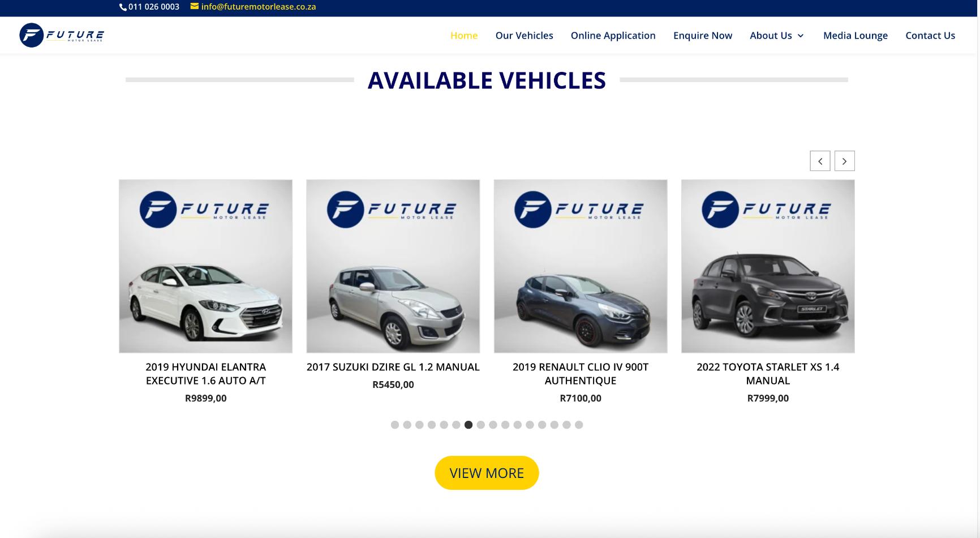Select the first carousel pagination dot

[x=395, y=425]
